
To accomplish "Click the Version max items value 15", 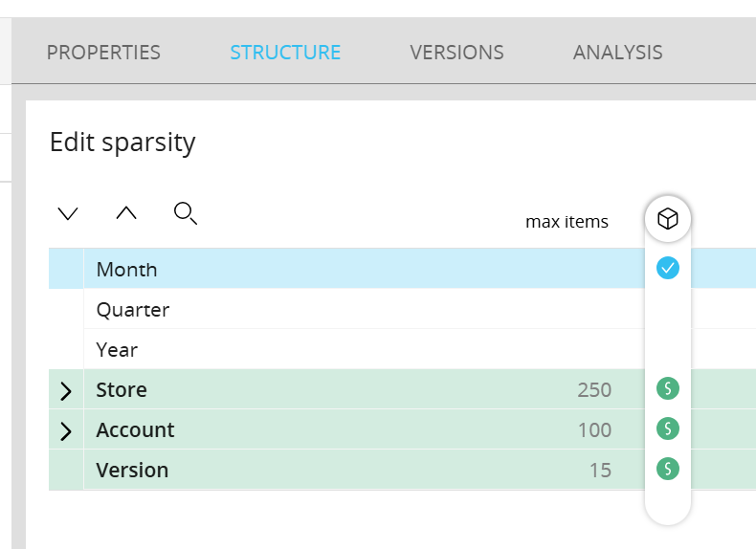I will click(600, 470).
